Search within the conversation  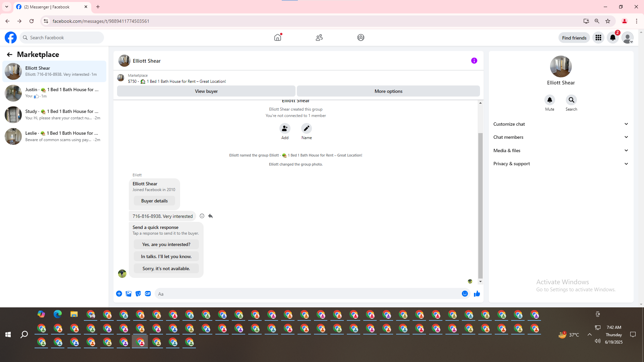[x=572, y=100]
